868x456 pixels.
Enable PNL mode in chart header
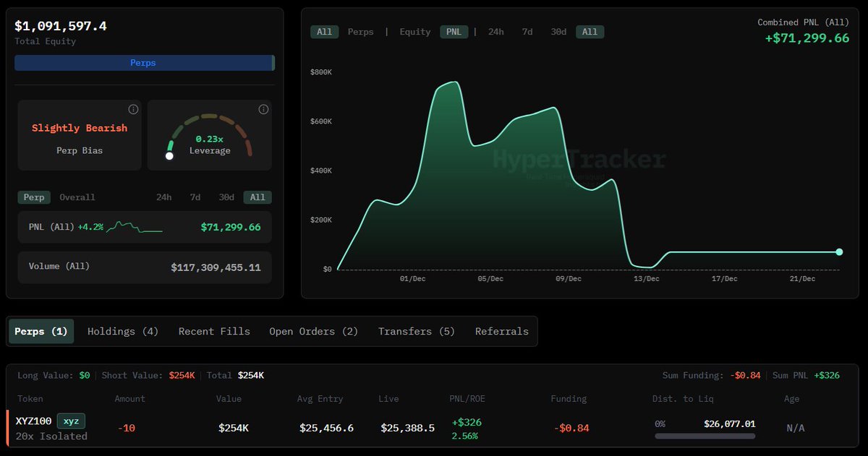[x=454, y=32]
